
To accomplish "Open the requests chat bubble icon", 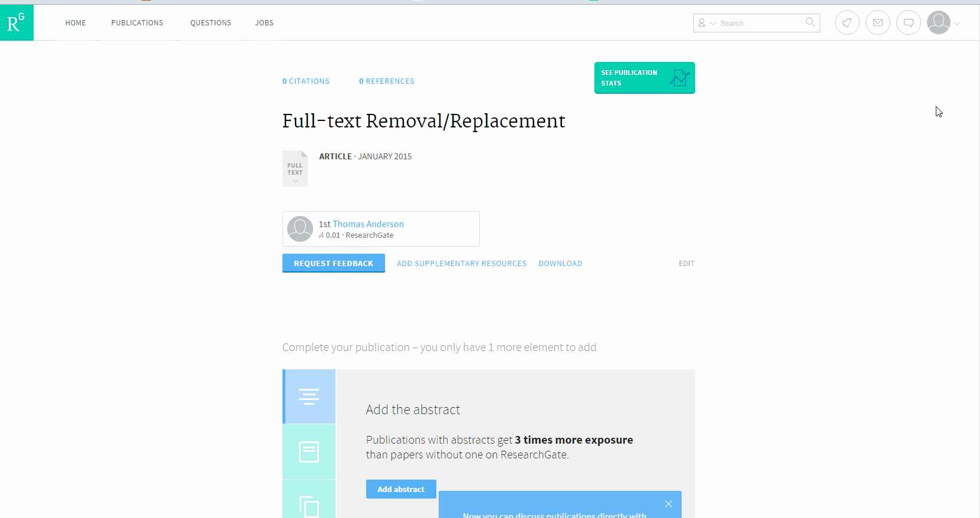I will click(x=908, y=23).
